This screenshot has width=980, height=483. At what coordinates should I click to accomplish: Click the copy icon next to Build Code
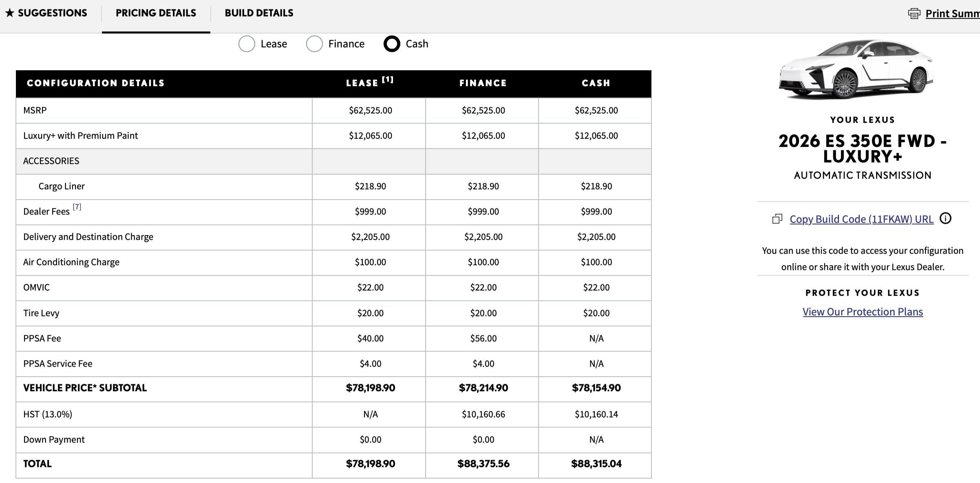coord(777,219)
